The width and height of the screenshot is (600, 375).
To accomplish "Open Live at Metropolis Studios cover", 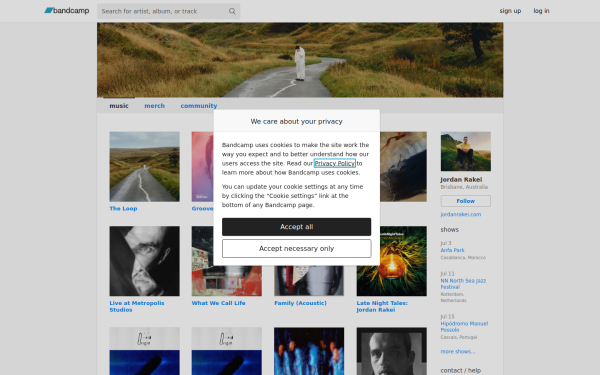I will click(x=144, y=261).
